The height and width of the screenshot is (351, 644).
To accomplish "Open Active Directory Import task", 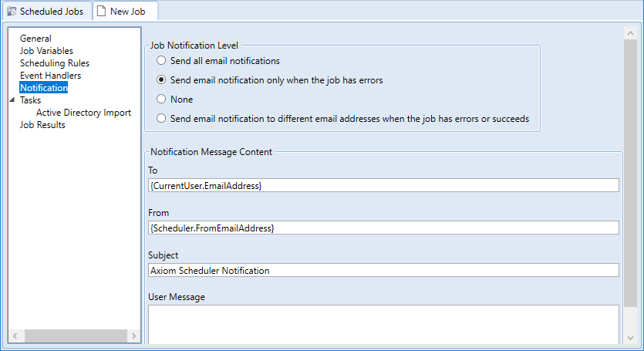I will click(83, 113).
